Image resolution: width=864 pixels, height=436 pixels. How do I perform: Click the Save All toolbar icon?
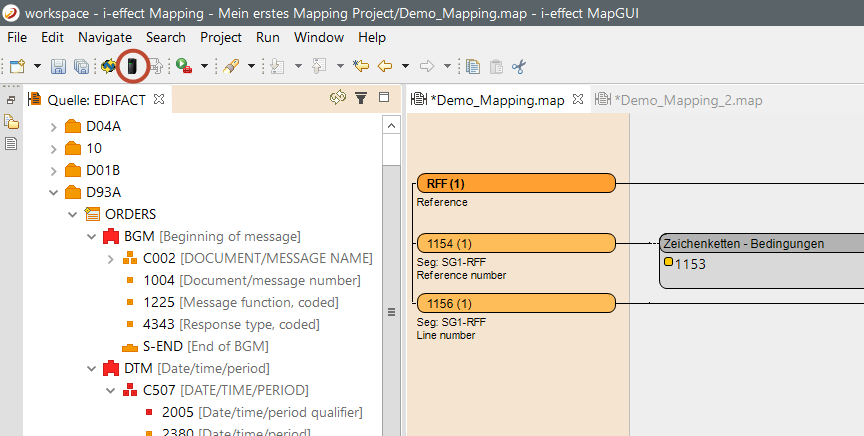point(80,67)
